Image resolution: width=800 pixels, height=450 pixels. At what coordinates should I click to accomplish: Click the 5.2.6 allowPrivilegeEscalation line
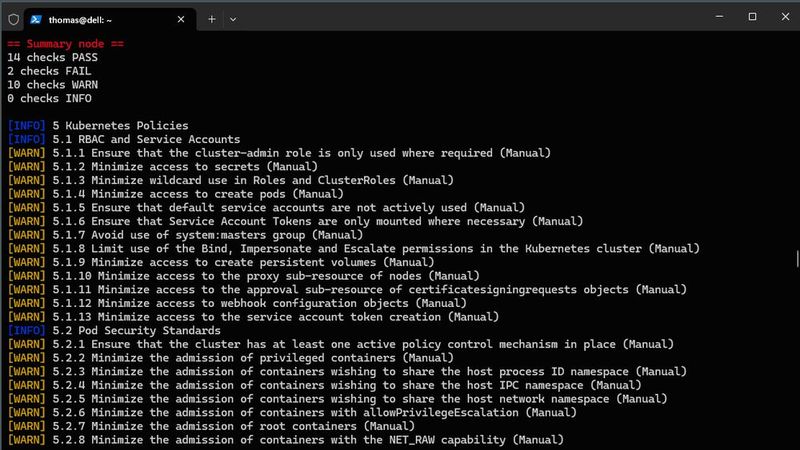pyautogui.click(x=292, y=413)
